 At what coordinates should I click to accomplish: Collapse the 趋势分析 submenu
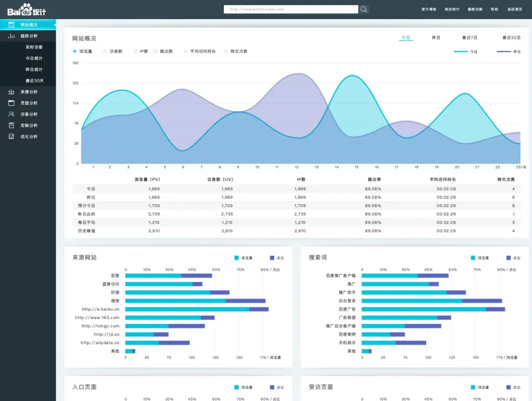[28, 36]
